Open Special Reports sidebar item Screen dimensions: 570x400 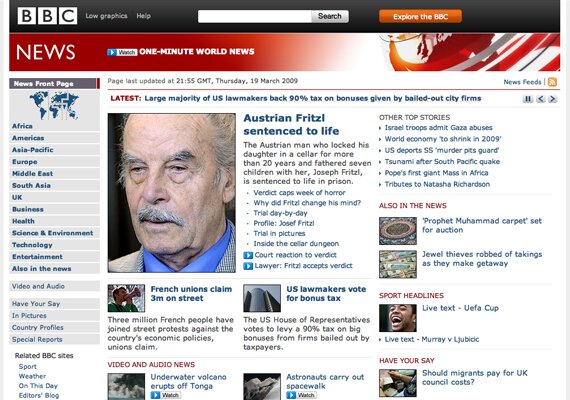54,339
